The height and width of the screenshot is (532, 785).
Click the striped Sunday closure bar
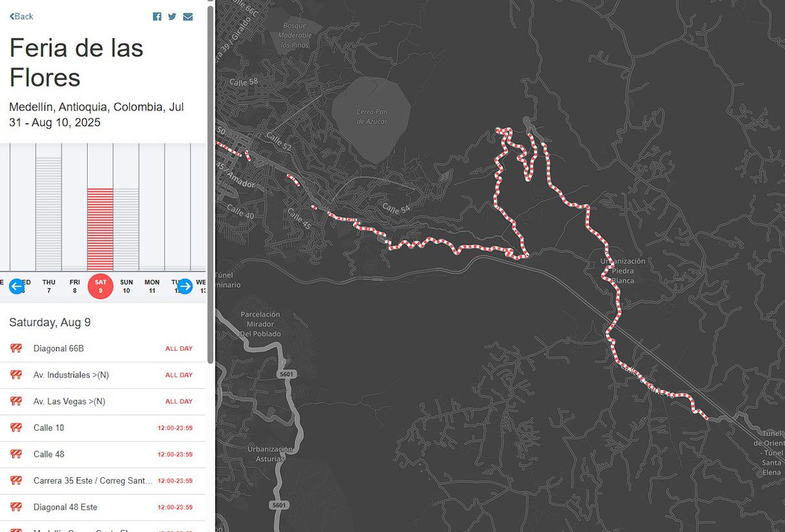pos(126,229)
